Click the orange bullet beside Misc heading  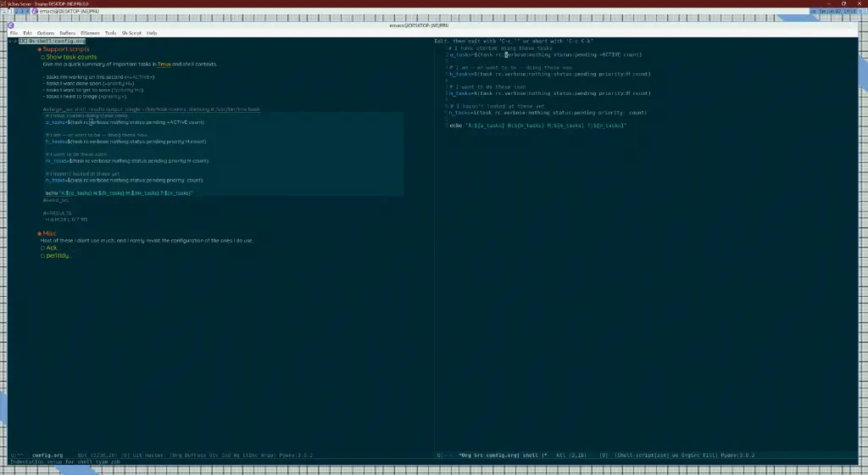(39, 233)
